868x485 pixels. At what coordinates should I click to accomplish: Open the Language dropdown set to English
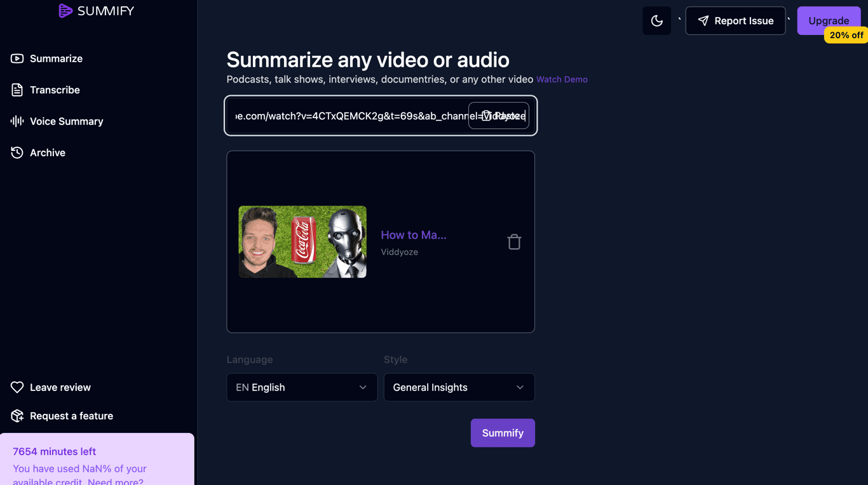301,387
